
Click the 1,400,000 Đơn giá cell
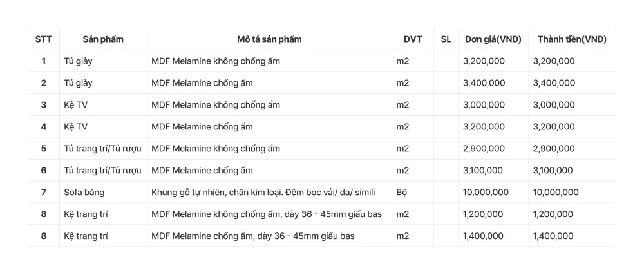pyautogui.click(x=484, y=236)
